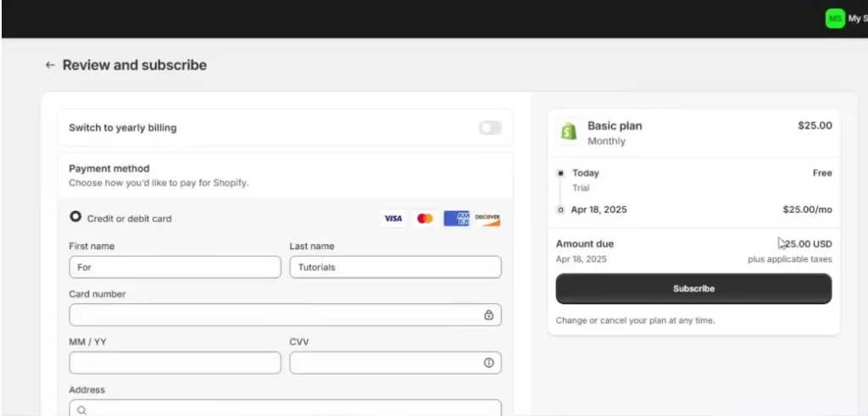Focus the Card number input
Viewport: 868px width, 416px height.
275,315
